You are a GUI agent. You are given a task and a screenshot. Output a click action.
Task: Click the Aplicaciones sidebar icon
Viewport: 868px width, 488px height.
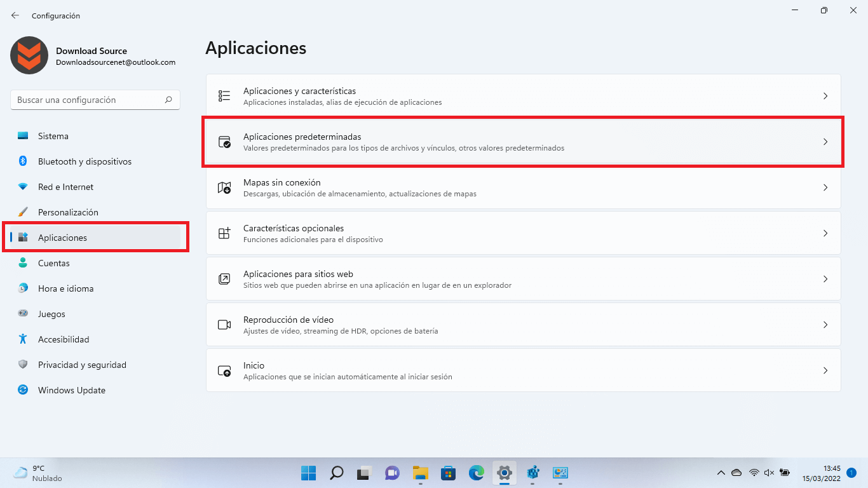coord(23,238)
